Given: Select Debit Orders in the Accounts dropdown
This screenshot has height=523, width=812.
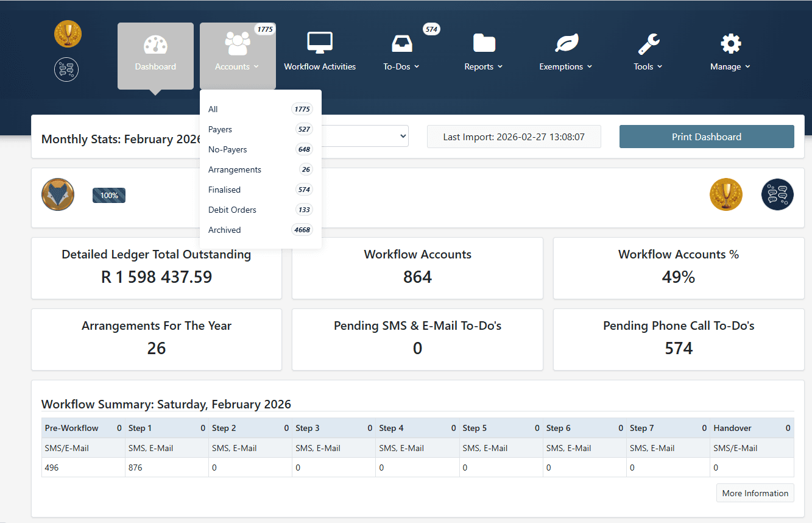Looking at the screenshot, I should (261, 210).
